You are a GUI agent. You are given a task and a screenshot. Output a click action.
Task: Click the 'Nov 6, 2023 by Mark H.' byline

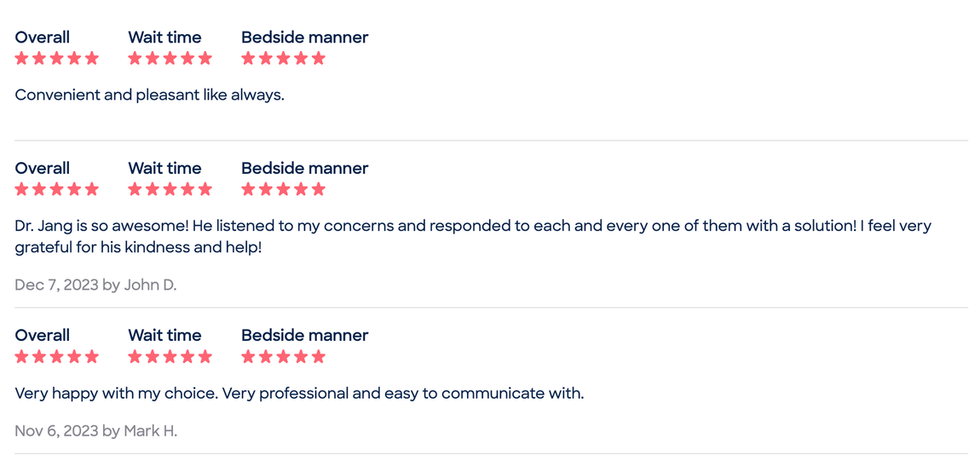(x=95, y=431)
